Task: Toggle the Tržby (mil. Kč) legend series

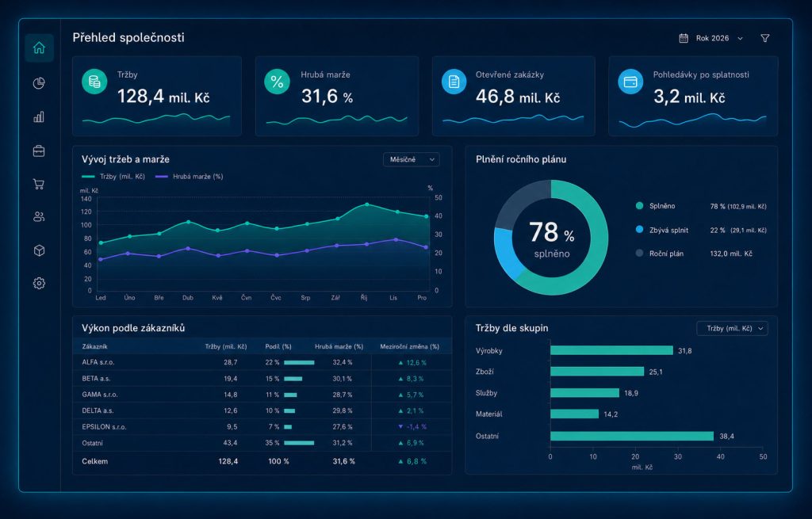Action: point(113,177)
